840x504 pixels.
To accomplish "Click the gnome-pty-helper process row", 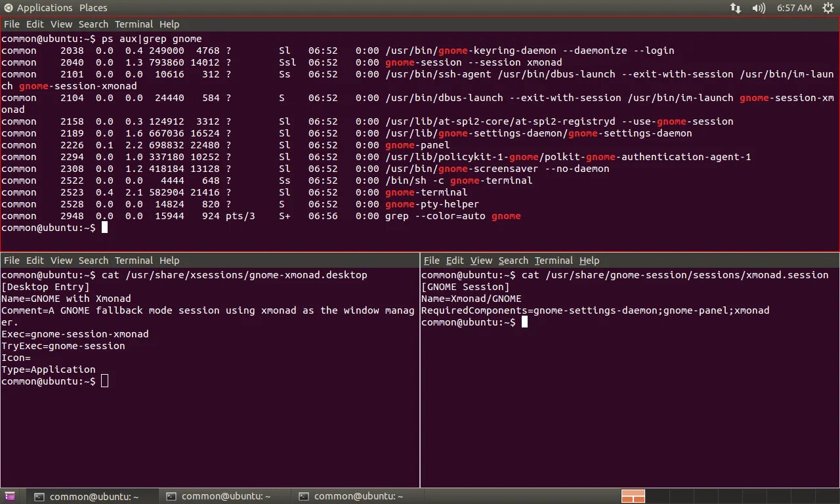I will point(240,204).
